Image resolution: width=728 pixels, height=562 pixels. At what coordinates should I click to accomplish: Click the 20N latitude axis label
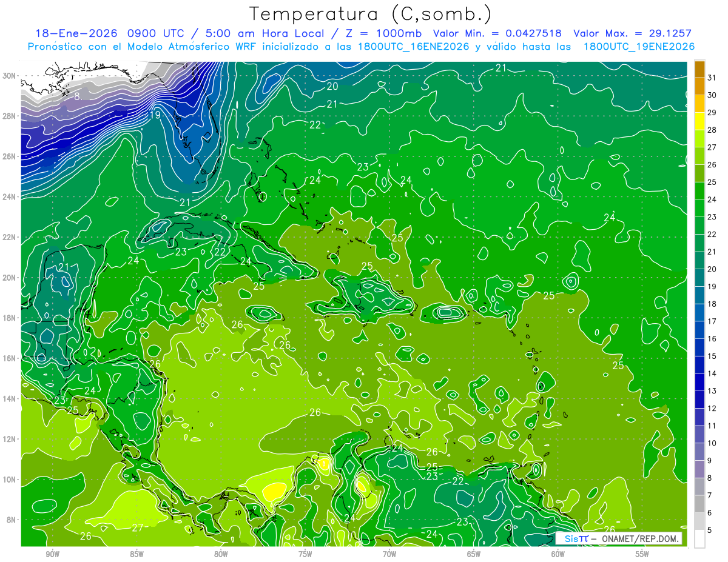pos(10,278)
